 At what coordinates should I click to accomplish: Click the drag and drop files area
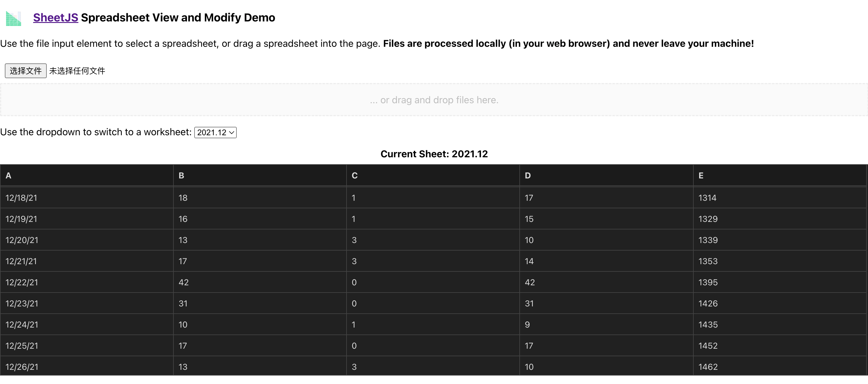point(434,100)
